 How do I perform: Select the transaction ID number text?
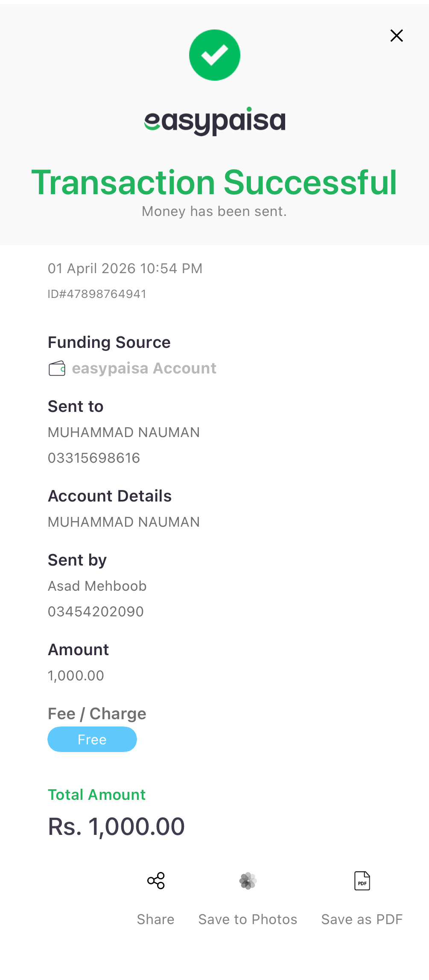[97, 294]
